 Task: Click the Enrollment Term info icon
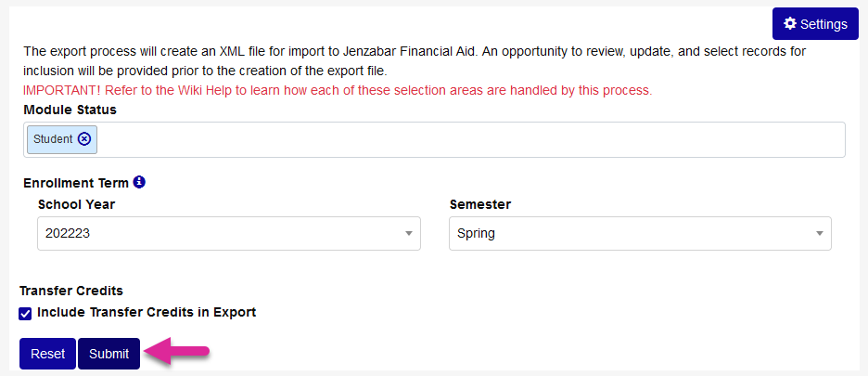click(139, 182)
